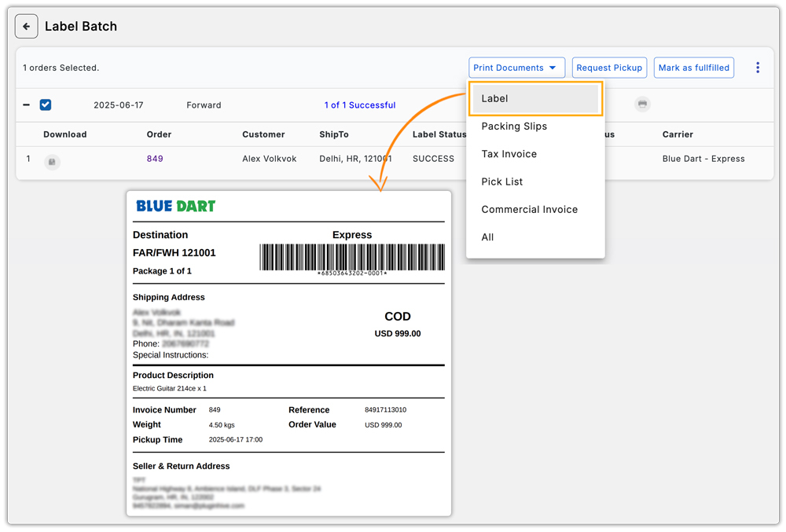Click Mark as fullfilled button
This screenshot has width=786, height=532.
[x=694, y=68]
